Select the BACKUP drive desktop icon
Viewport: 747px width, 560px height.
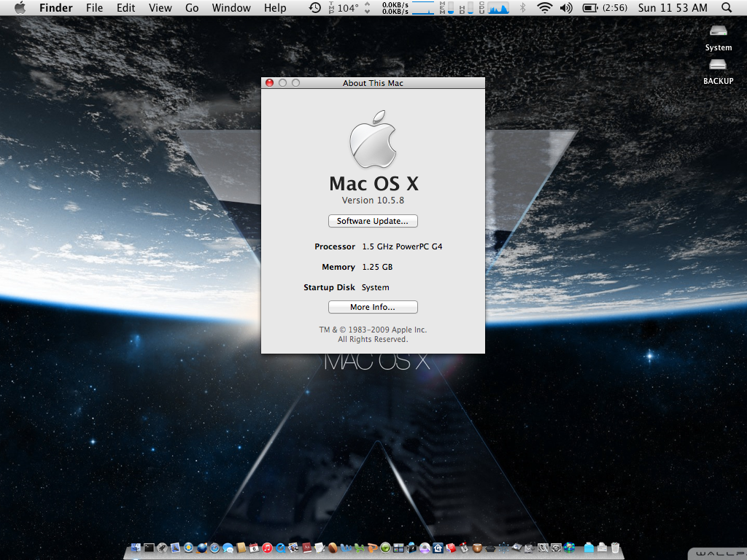point(718,72)
